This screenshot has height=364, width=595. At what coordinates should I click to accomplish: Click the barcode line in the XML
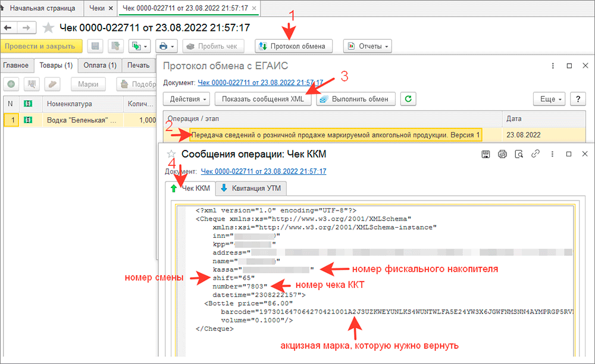click(397, 312)
